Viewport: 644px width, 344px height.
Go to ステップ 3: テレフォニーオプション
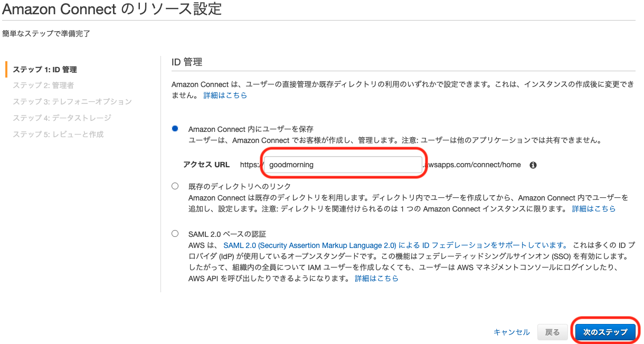pyautogui.click(x=72, y=101)
